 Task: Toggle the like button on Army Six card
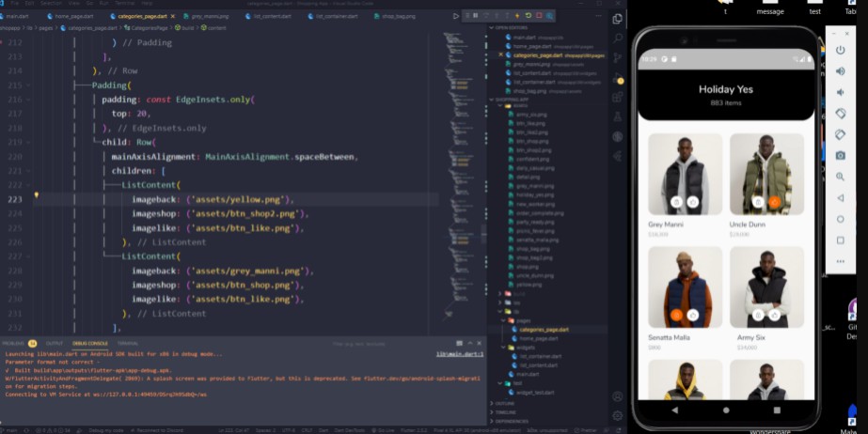pos(775,315)
